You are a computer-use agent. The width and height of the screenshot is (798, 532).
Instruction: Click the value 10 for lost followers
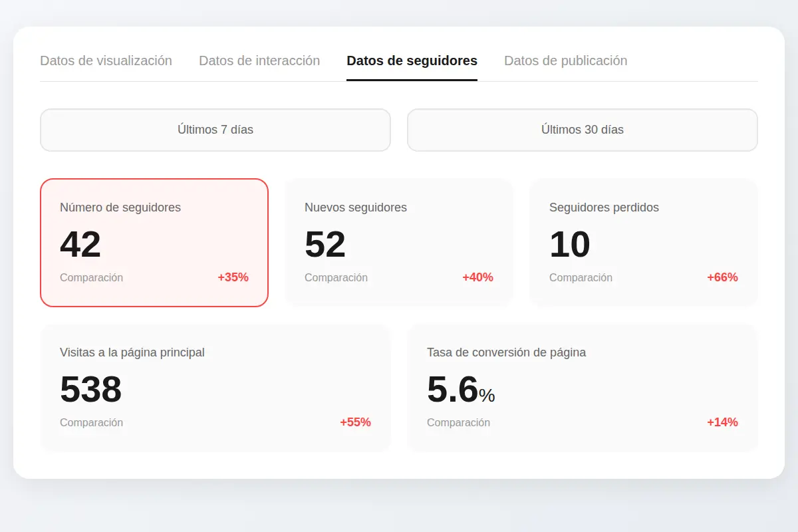tap(569, 245)
